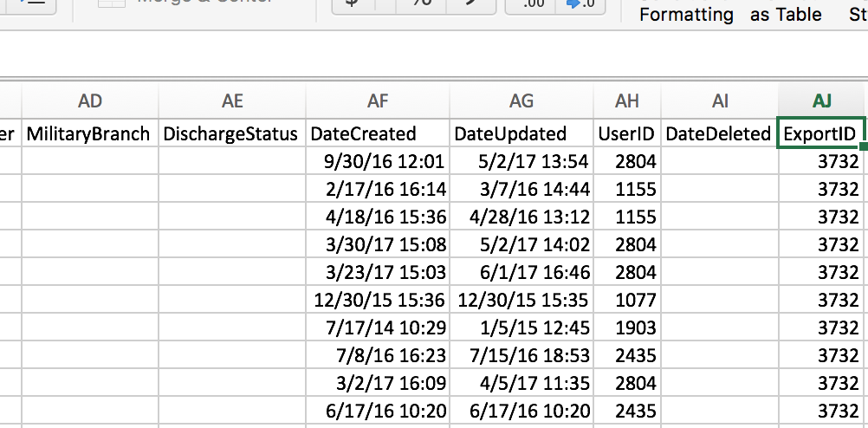Select column AH by its header

[627, 101]
